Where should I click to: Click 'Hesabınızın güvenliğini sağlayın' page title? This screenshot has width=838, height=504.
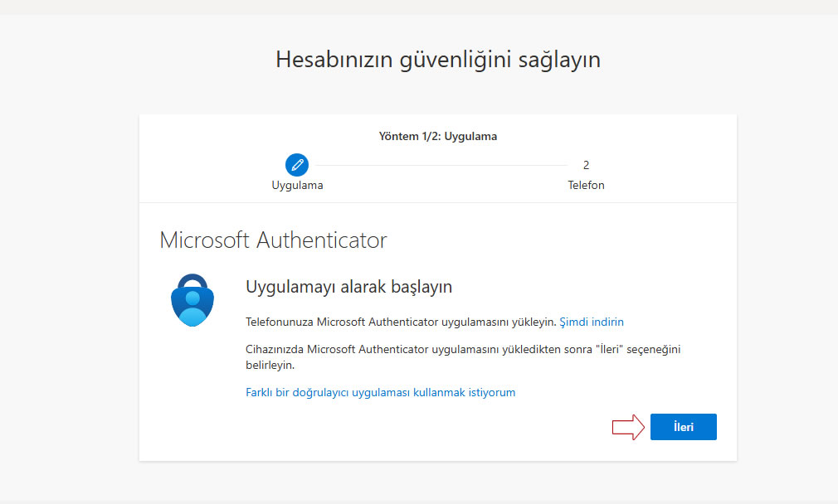[x=438, y=59]
